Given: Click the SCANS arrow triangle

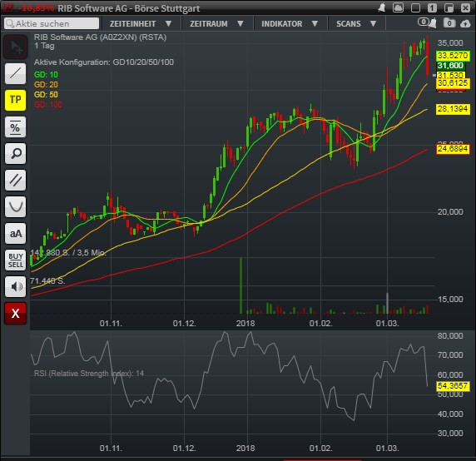Looking at the screenshot, I should [x=374, y=23].
